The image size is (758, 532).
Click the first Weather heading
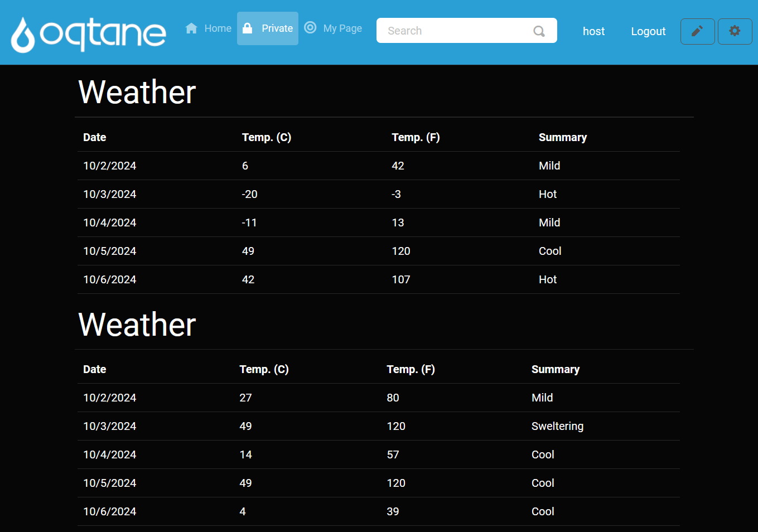click(137, 92)
